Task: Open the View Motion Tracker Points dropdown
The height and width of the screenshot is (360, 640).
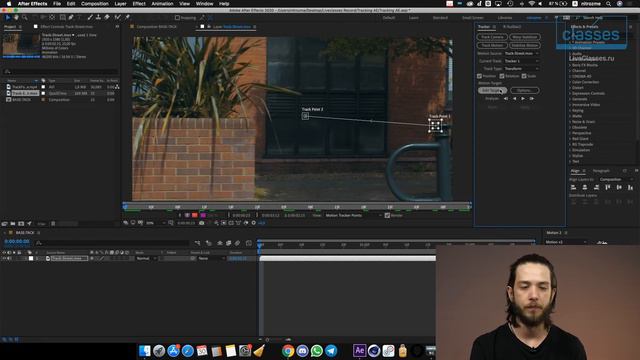Action: 353,216
